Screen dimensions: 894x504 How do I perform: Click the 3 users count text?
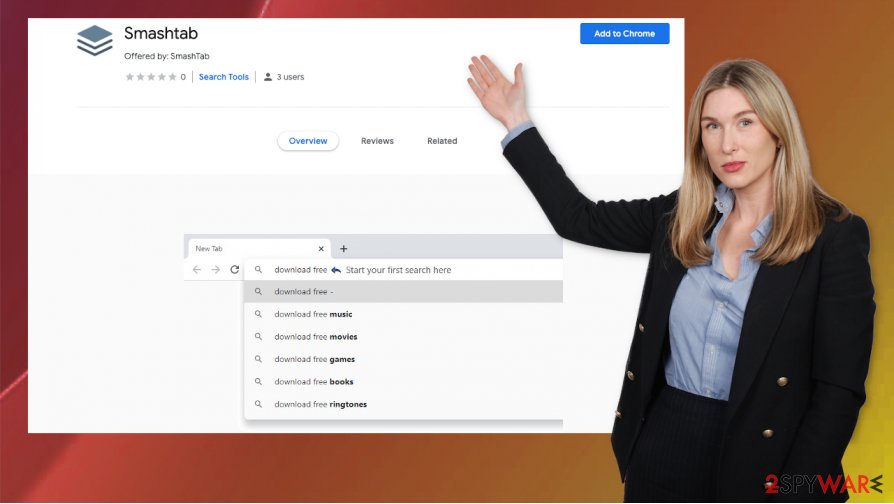point(290,77)
